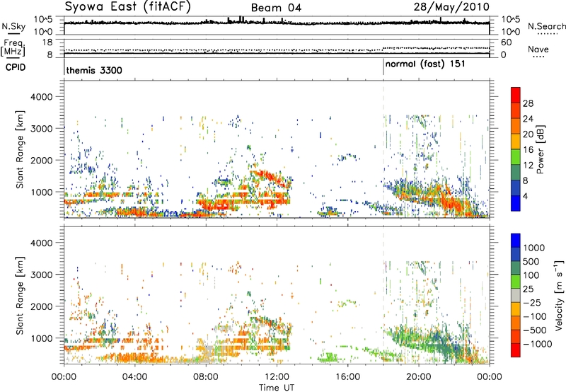Pick the gray segment of Velocity colorbar

click(516, 295)
